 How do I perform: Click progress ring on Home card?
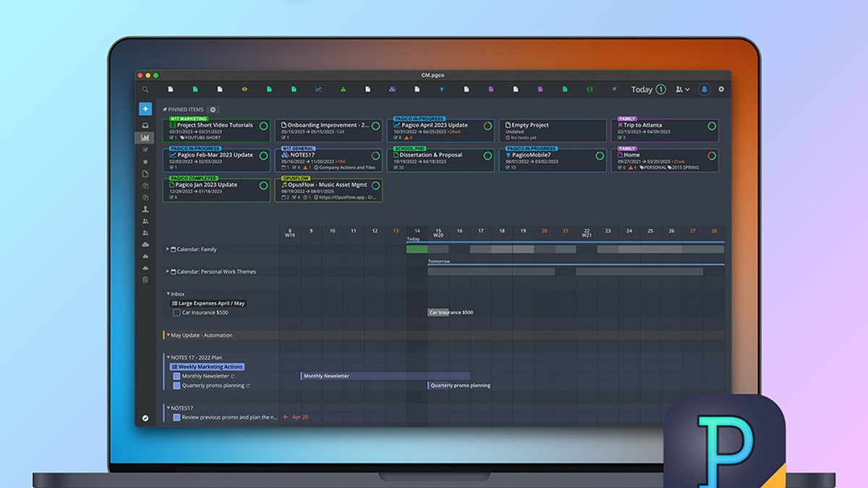point(712,155)
